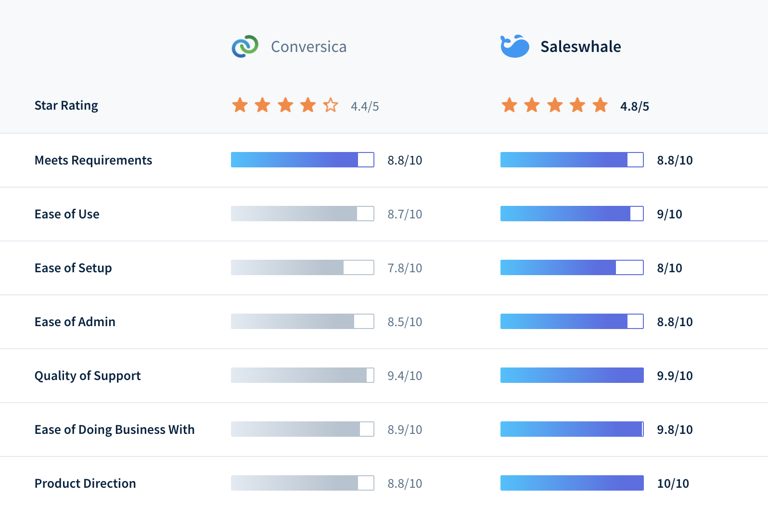Click the Saleswhale star rating icons
Viewport: 768px width, 532px height.
point(555,105)
